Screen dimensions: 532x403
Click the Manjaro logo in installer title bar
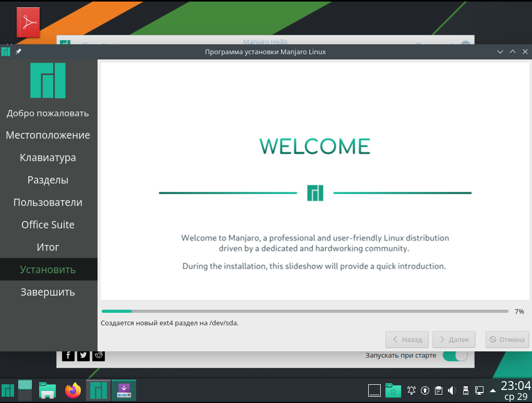coord(6,52)
